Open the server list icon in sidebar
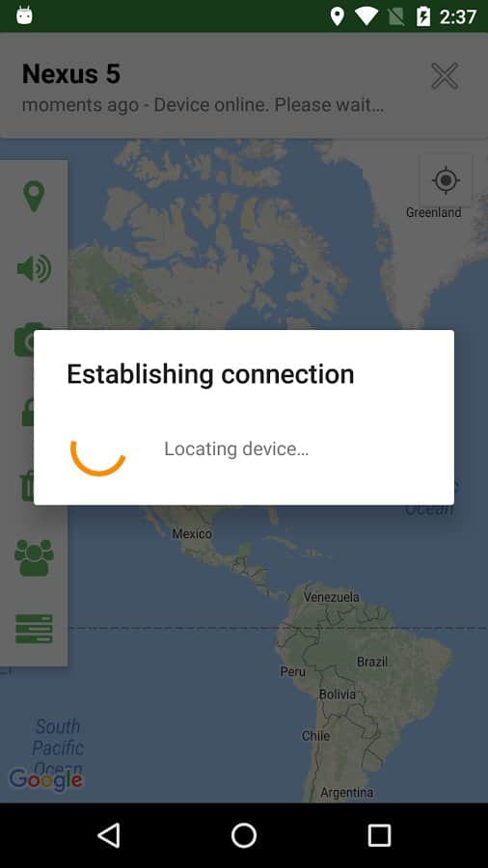Screen dimensions: 488x868 (34, 629)
